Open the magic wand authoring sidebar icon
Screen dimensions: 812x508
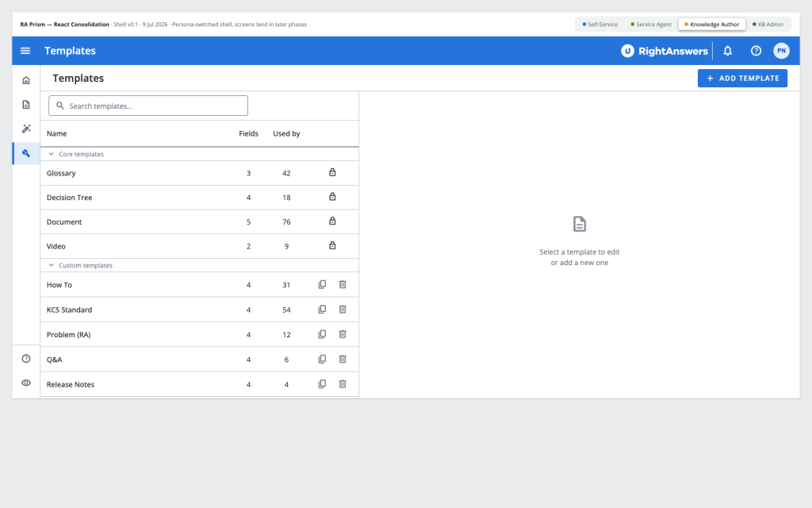(26, 129)
